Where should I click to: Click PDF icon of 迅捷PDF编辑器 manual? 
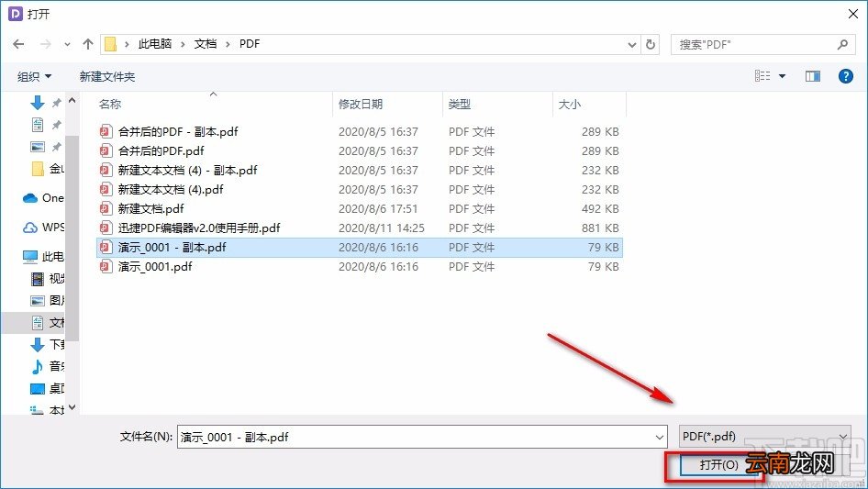coord(106,228)
